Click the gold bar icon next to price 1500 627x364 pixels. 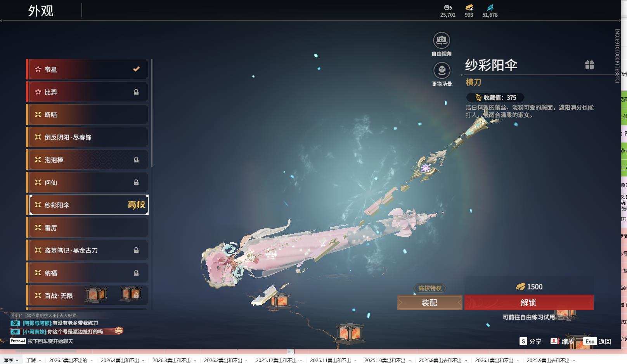(x=520, y=287)
